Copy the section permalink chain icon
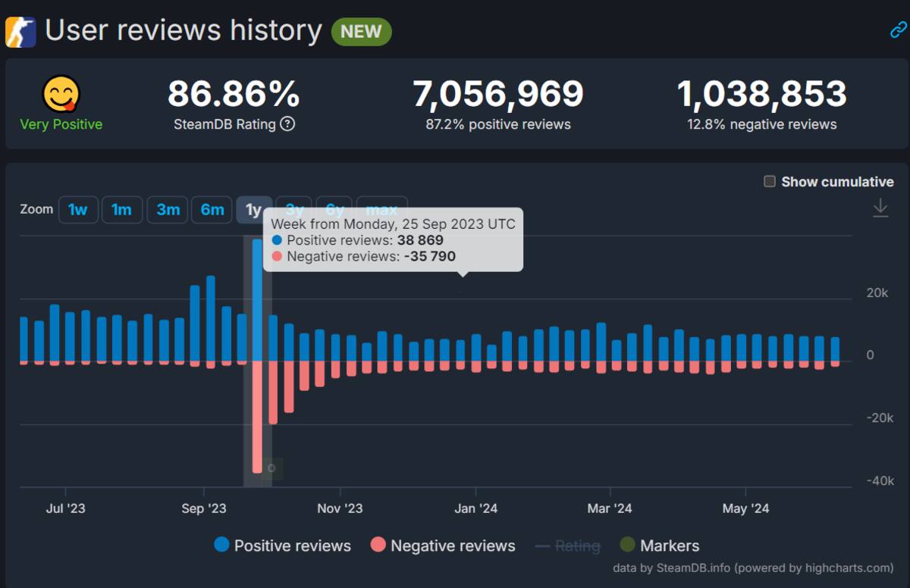The width and height of the screenshot is (910, 588). (x=899, y=30)
